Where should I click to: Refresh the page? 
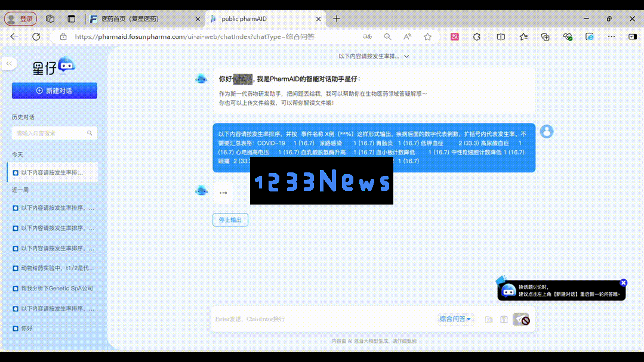(36, 36)
